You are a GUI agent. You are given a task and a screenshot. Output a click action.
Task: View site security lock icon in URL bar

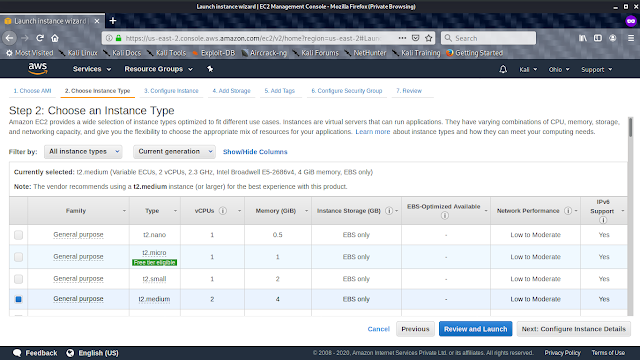point(118,38)
